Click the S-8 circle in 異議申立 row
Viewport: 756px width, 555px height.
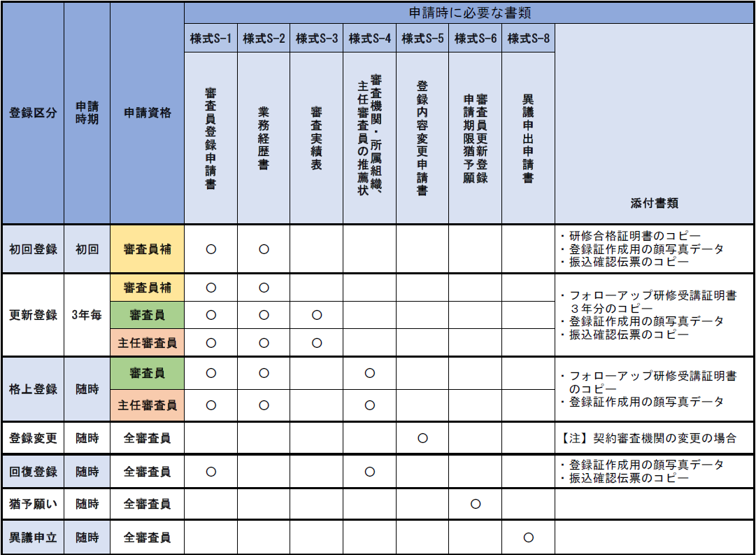click(x=529, y=537)
